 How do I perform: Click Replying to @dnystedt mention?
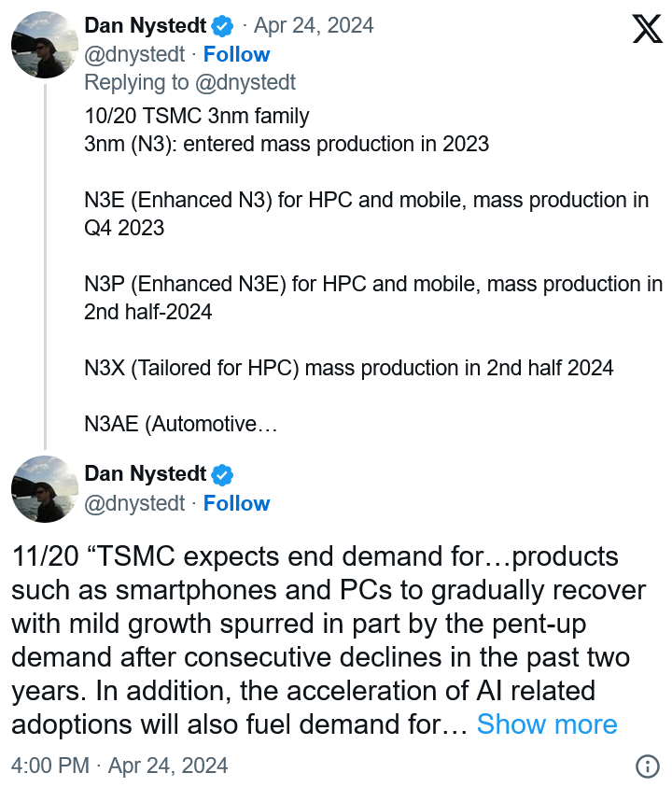tap(245, 82)
